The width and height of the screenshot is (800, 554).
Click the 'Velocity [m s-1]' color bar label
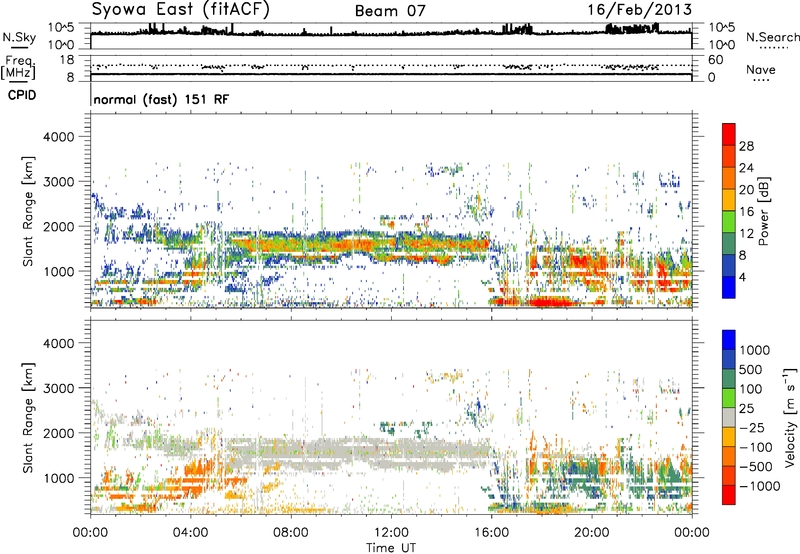[x=790, y=417]
